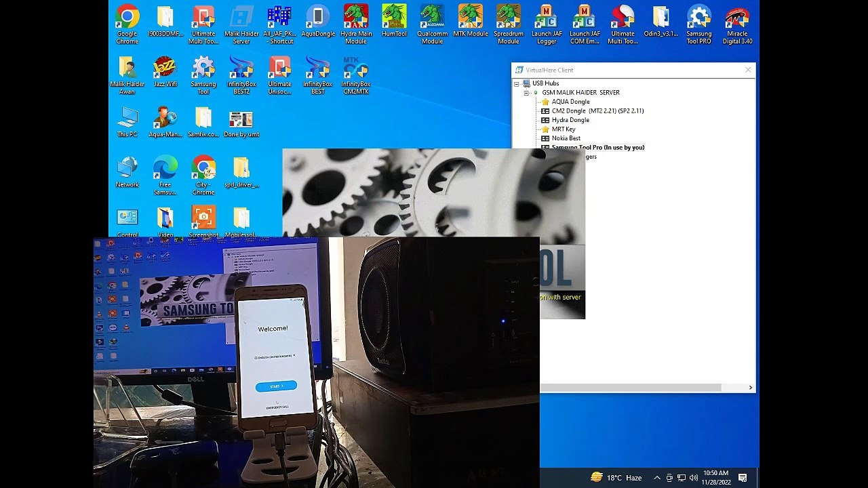Open the Samfw.co... folder icon
The image size is (868, 488).
pyautogui.click(x=203, y=121)
